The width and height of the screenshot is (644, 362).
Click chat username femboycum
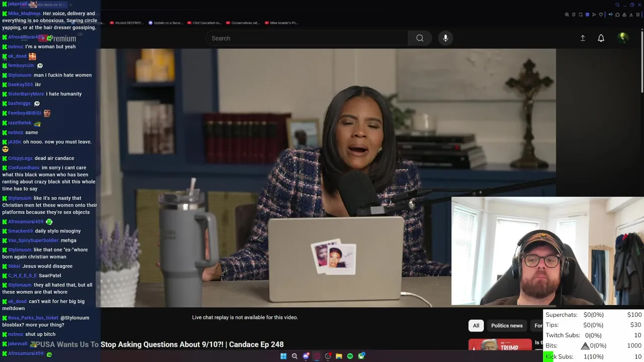coord(21,65)
